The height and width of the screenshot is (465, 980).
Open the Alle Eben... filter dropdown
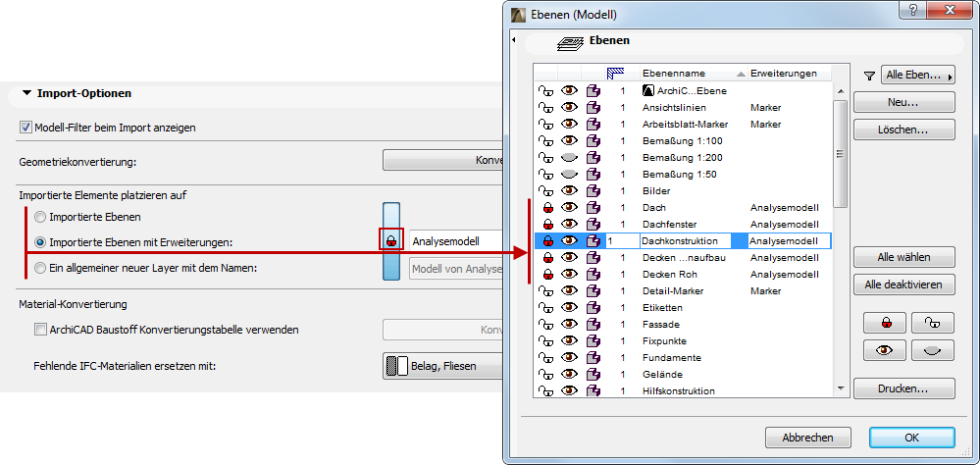click(917, 76)
